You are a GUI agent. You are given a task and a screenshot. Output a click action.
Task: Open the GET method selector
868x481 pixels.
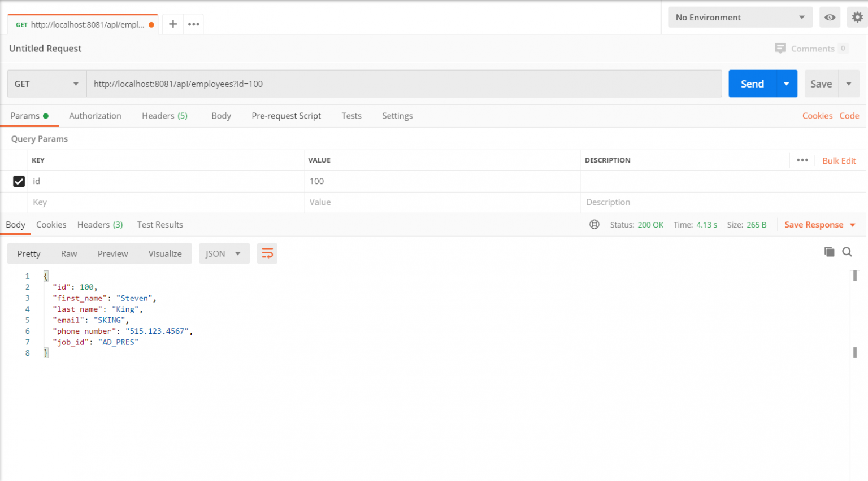46,83
